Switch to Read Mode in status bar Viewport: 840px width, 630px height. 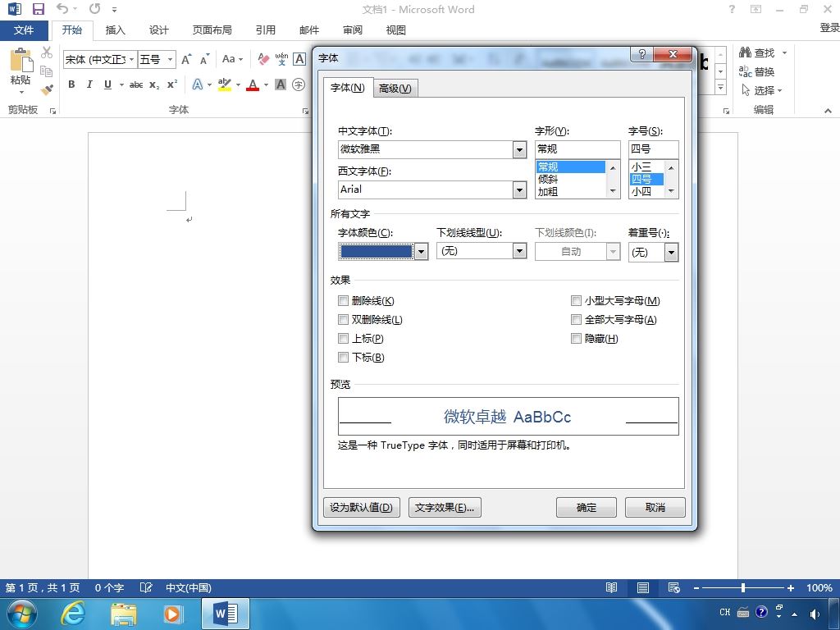611,587
